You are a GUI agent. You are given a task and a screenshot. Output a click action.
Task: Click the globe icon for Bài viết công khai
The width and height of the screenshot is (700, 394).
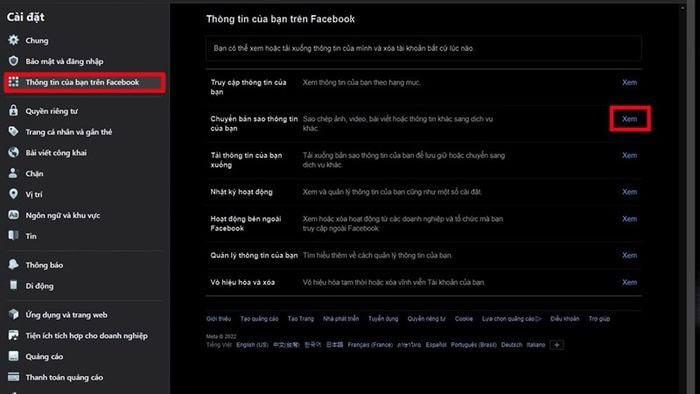point(13,153)
